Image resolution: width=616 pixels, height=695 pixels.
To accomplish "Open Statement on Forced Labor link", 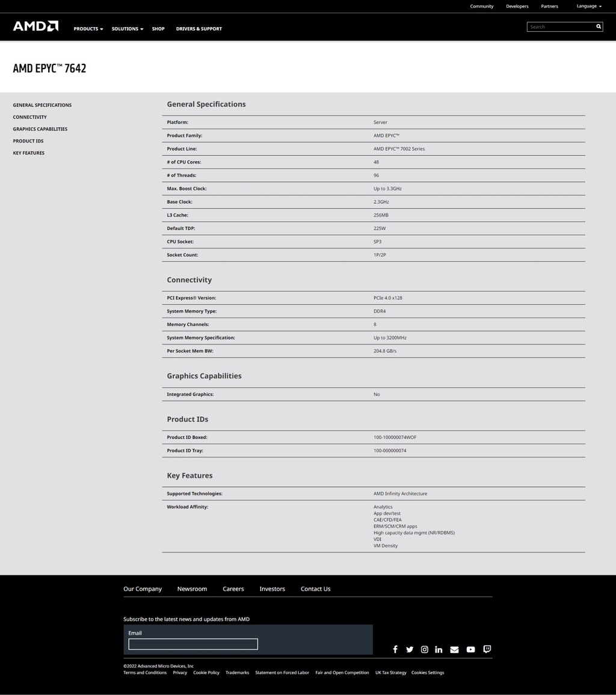I will click(282, 672).
